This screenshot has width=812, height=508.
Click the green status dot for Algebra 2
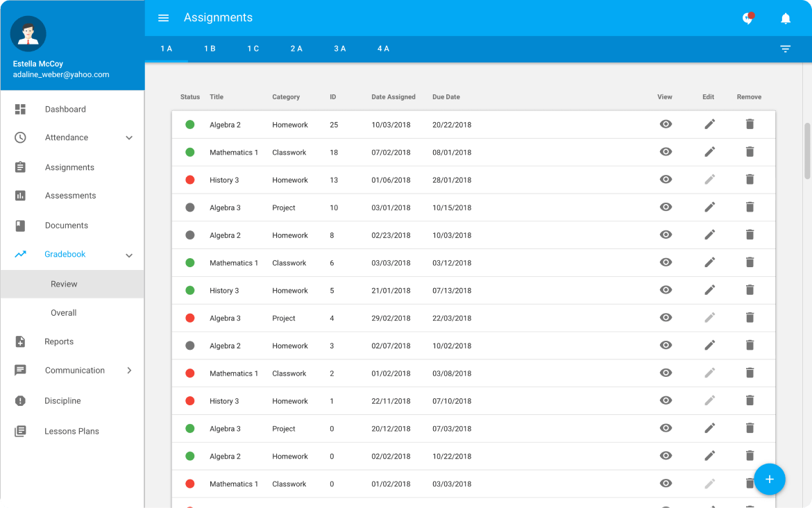coord(190,125)
